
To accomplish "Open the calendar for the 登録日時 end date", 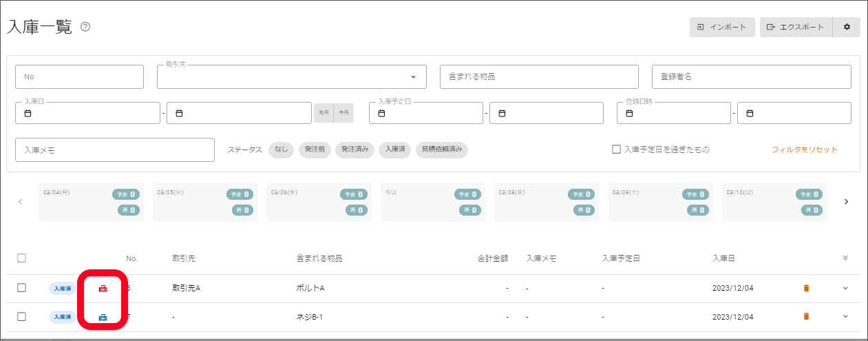I will click(x=750, y=113).
